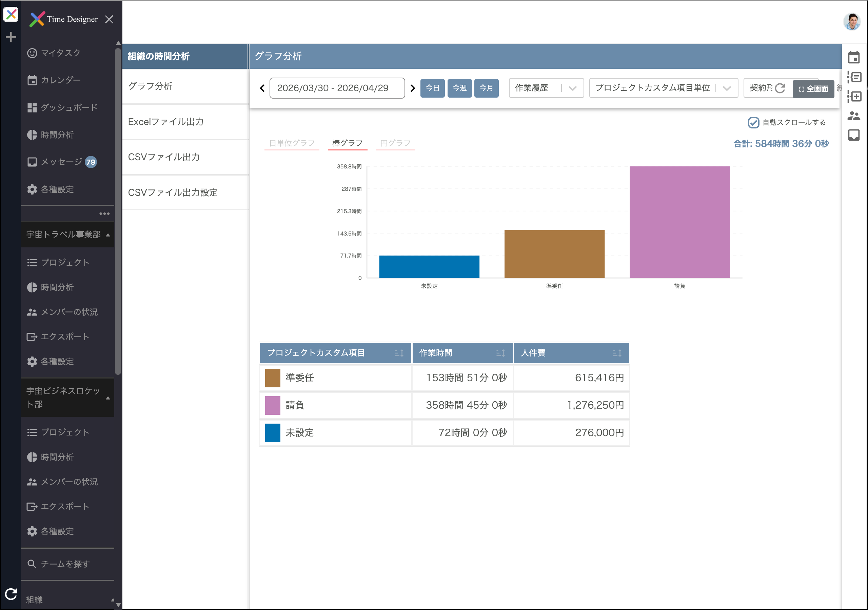Screen dimensions: 868x610
Task: Open エクスポート under 宇宙トラベル事業部
Action: coord(68,337)
